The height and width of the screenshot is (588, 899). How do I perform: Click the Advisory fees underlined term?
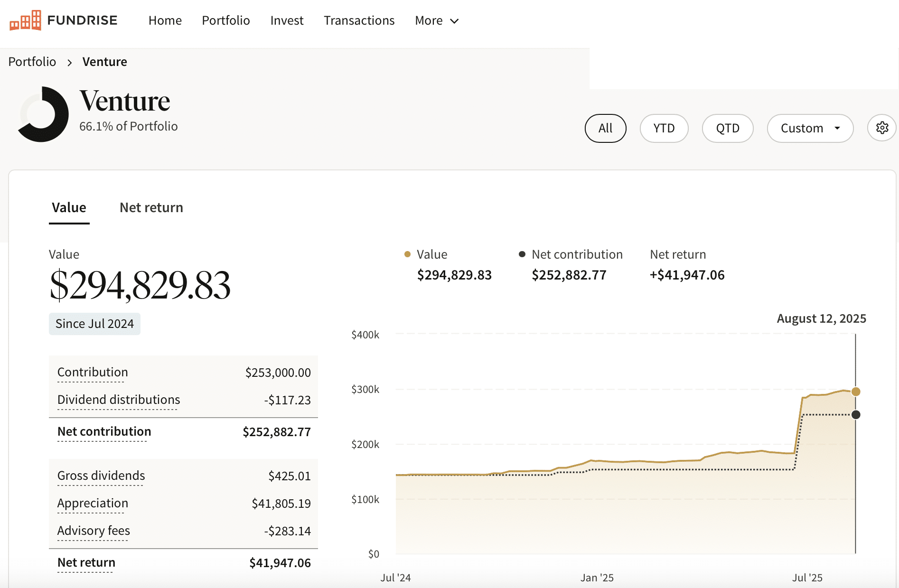point(94,531)
